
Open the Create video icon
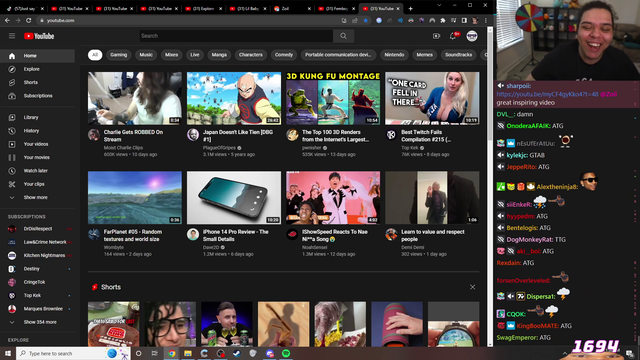tap(436, 36)
